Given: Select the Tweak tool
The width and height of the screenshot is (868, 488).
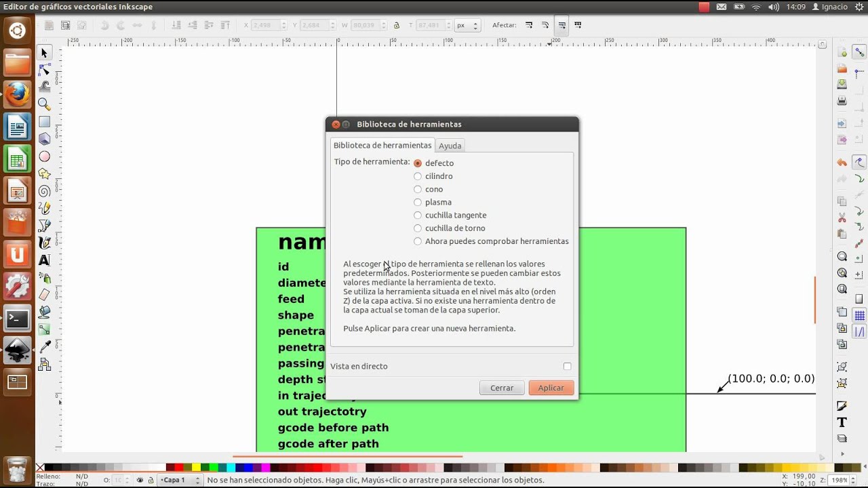Looking at the screenshot, I should point(45,87).
